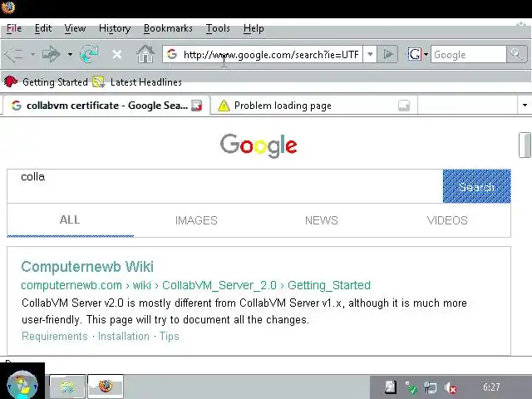Screen dimensions: 532x399
Task: Close the Problem loading page tab
Action: [x=404, y=106]
